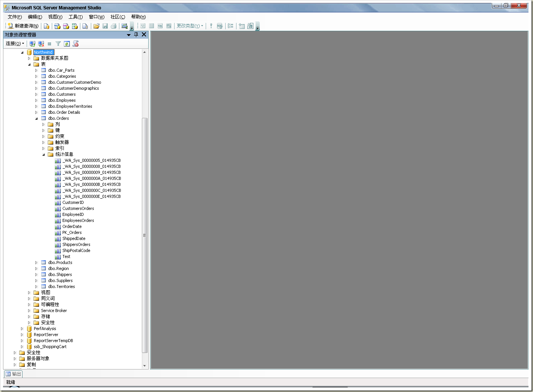Viewport: 533px width, 392px height.
Task: Open the 连接 dropdown in Object Explorer
Action: 15,44
